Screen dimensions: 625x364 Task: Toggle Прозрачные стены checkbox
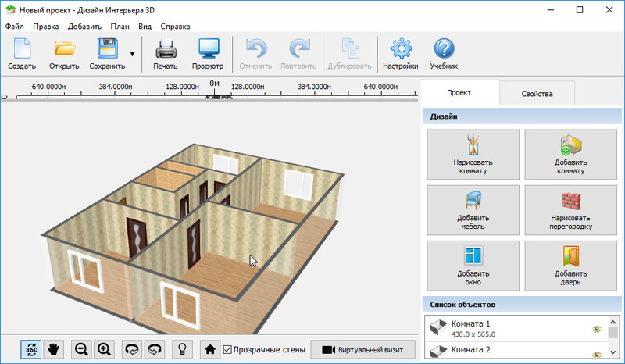click(227, 350)
